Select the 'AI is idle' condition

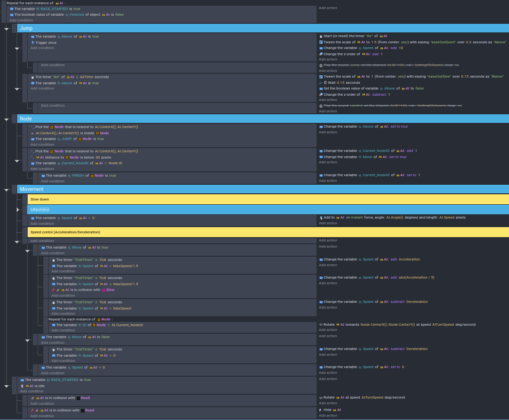(x=32, y=386)
